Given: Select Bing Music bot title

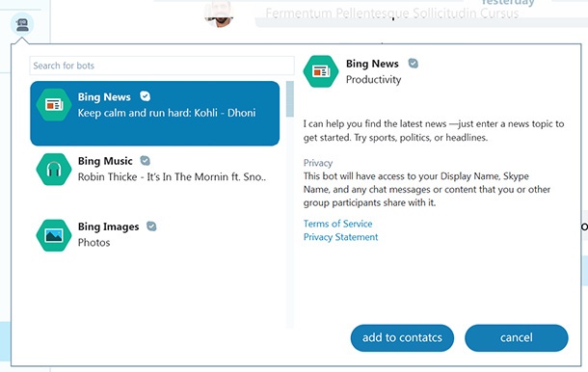Looking at the screenshot, I should coord(105,161).
